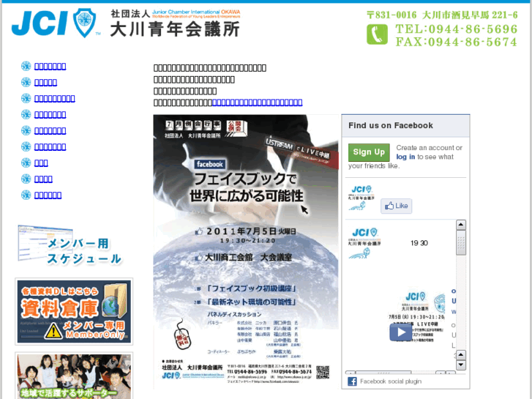Viewport: 532px width, 399px height.
Task: Click the JCI avatar beside the 19 30 post
Action: point(364,243)
